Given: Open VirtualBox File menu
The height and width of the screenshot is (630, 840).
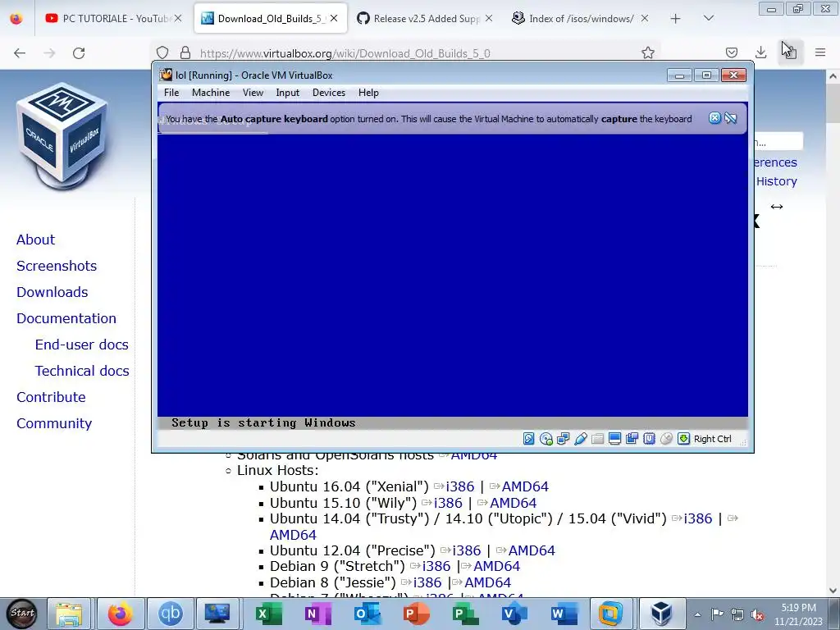Looking at the screenshot, I should (x=171, y=93).
